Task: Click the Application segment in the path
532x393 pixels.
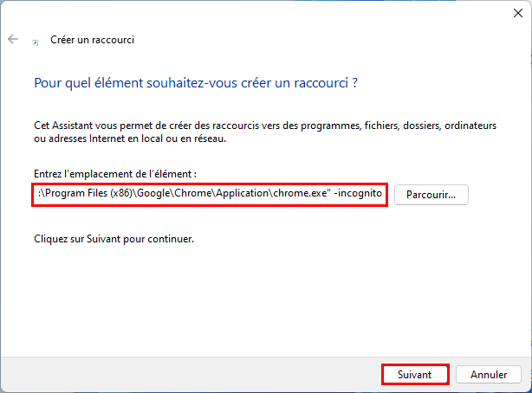Action: click(x=243, y=193)
